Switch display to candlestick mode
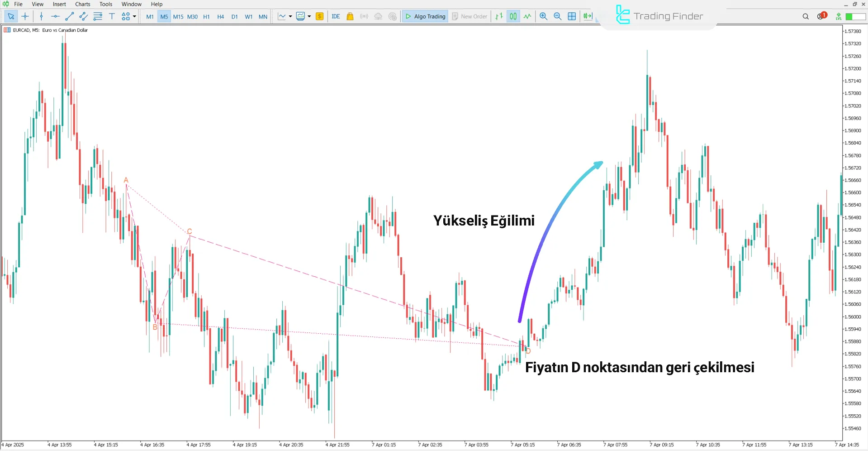This screenshot has height=451, width=868. pyautogui.click(x=513, y=16)
